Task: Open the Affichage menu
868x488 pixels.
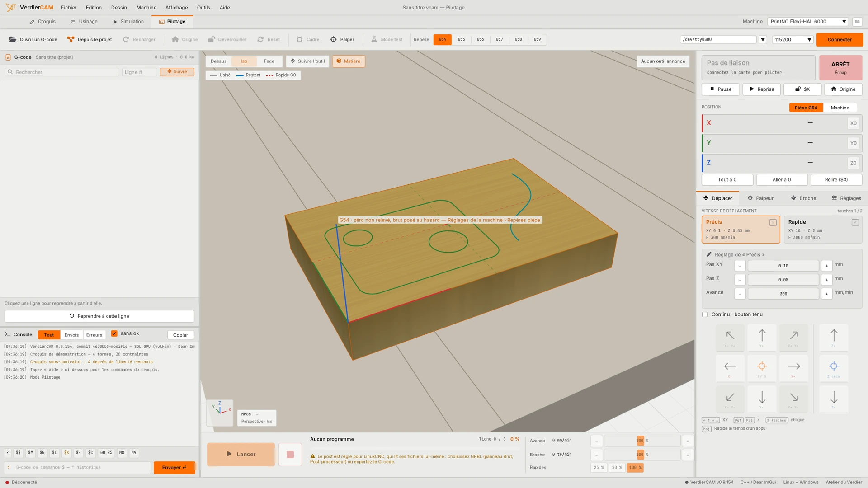Action: tap(176, 8)
